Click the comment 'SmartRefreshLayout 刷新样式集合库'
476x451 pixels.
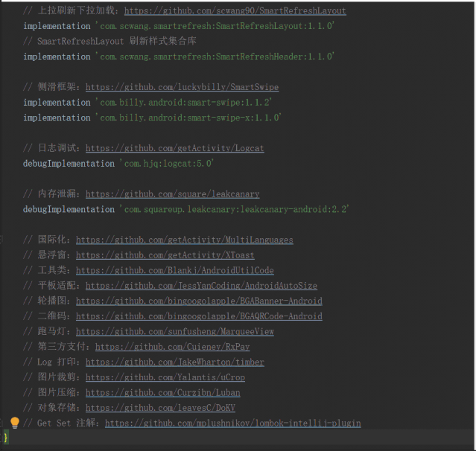[x=110, y=41]
